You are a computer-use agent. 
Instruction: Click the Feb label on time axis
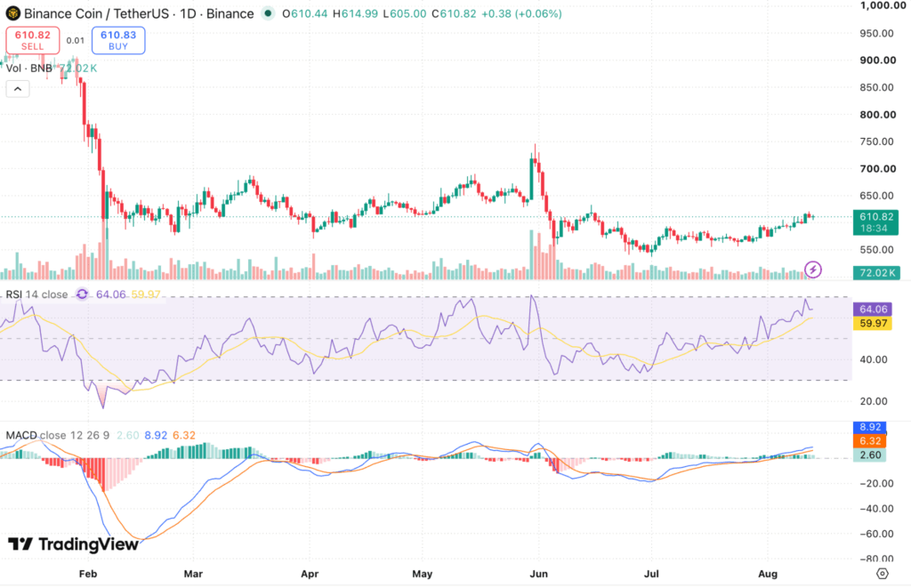click(88, 574)
